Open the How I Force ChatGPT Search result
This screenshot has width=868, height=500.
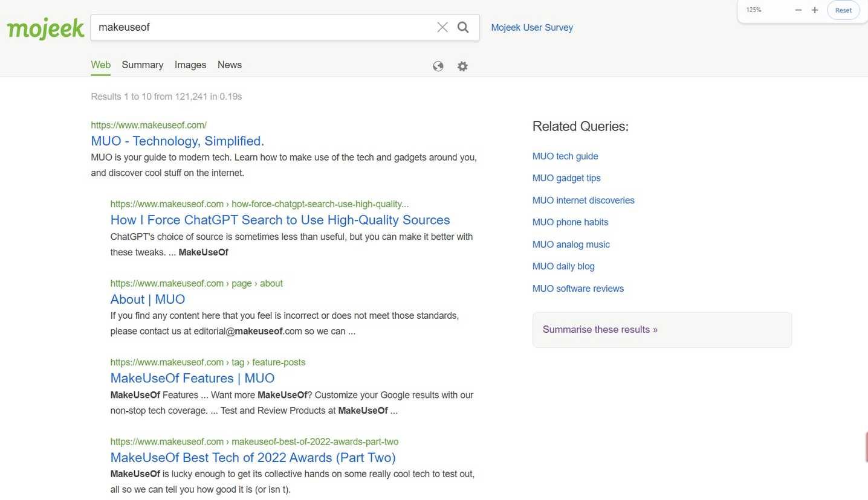click(280, 220)
